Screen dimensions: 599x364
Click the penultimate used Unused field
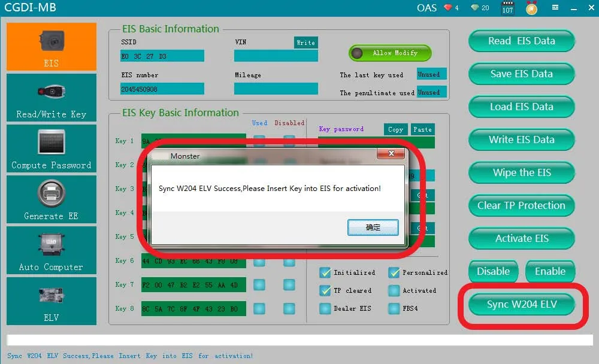pyautogui.click(x=431, y=92)
